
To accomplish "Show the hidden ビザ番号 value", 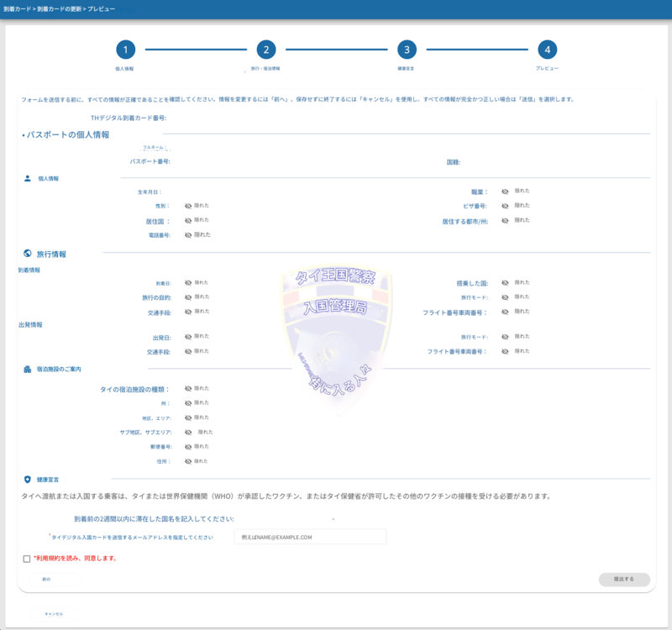I will (506, 206).
